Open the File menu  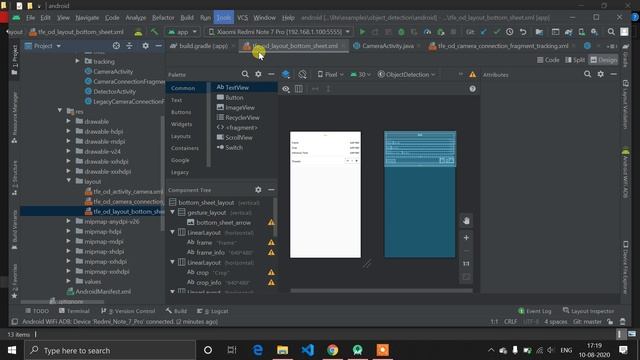click(x=31, y=18)
